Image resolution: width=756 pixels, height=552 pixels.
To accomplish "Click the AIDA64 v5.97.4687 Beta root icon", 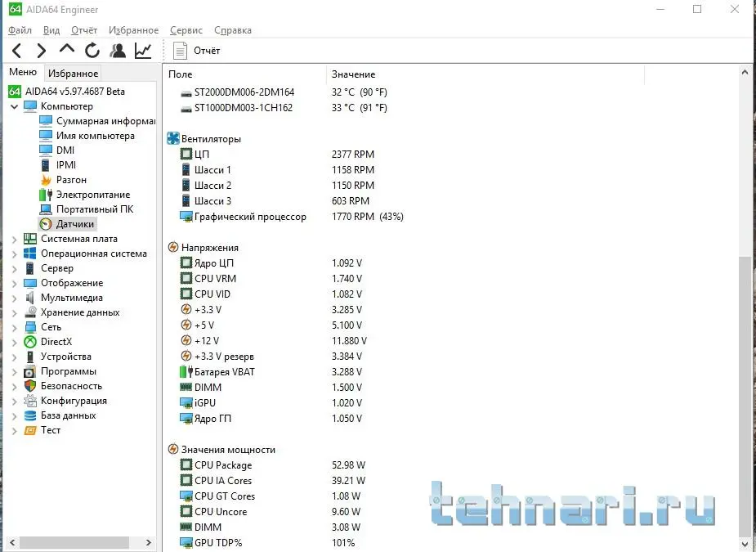I will (15, 92).
